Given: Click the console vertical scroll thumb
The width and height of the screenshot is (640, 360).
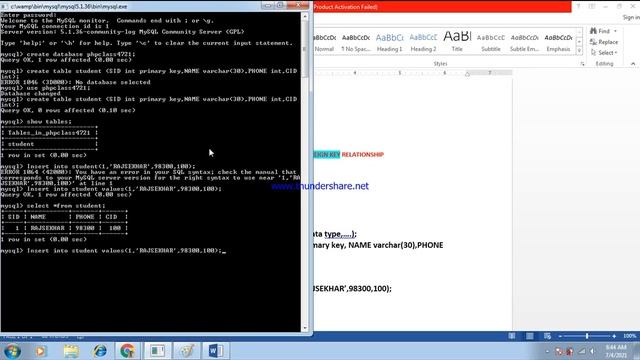Looking at the screenshot, I should [304, 49].
